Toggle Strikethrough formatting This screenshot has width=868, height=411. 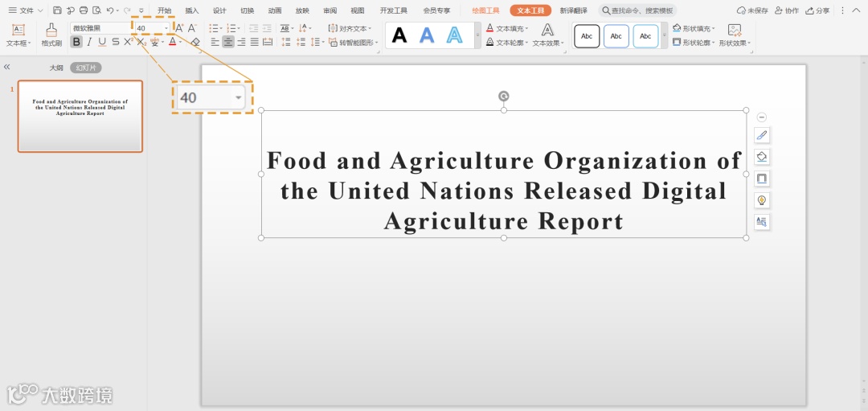(x=115, y=42)
